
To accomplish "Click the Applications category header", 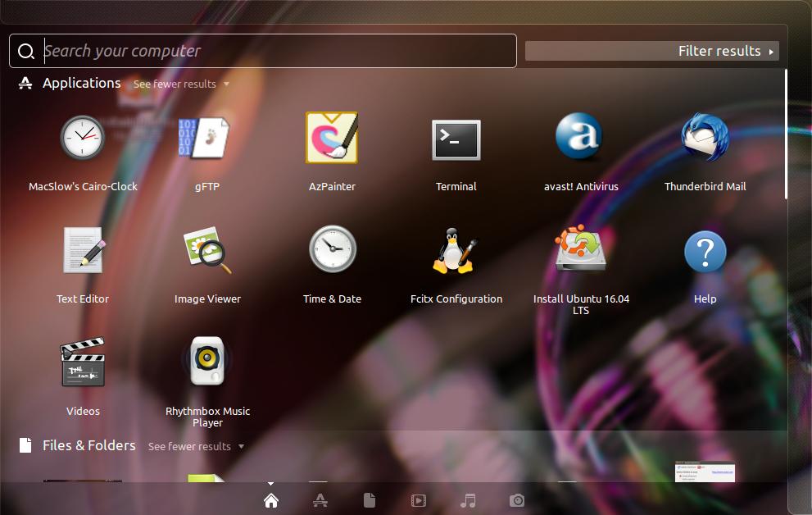I will tap(81, 83).
